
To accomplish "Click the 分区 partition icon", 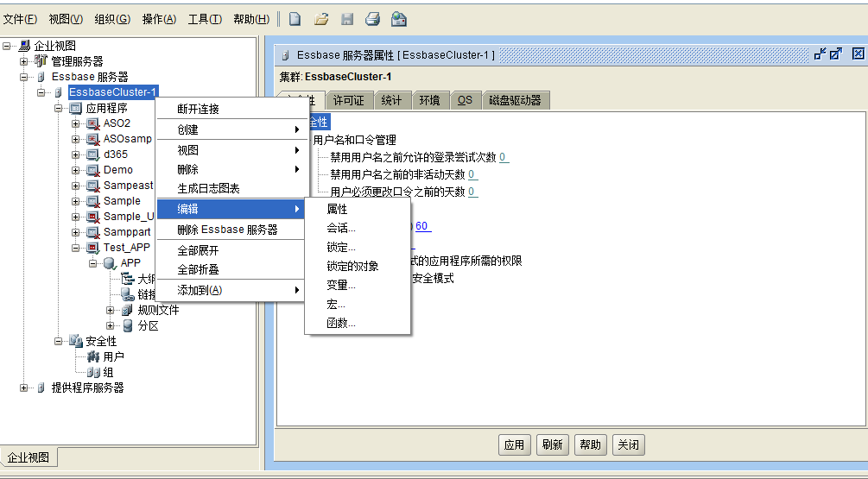I will [x=128, y=325].
